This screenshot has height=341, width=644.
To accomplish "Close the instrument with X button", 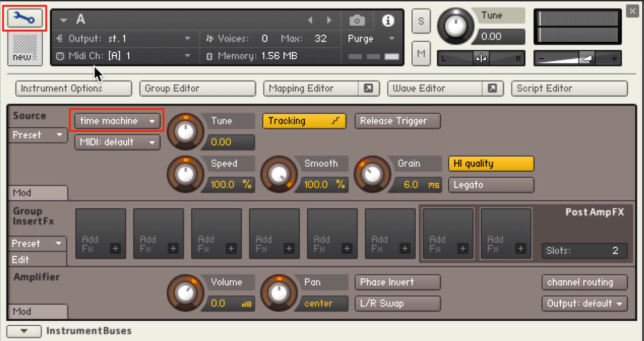I will click(x=632, y=11).
